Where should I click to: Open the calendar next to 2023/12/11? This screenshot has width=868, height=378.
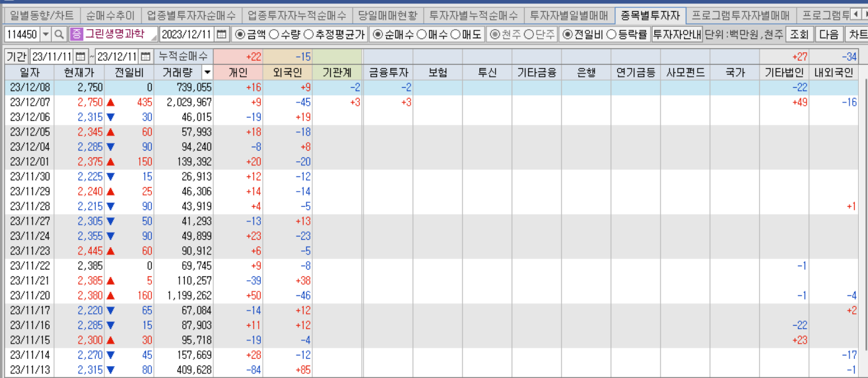(222, 34)
